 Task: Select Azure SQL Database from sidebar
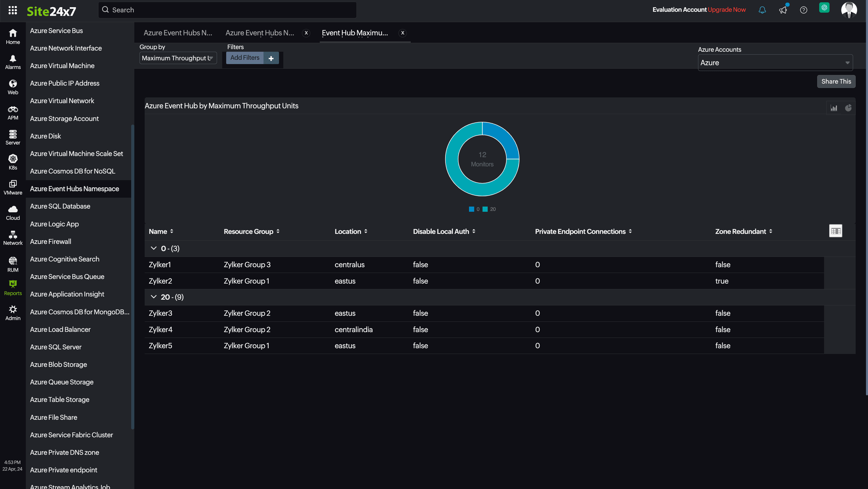60,206
